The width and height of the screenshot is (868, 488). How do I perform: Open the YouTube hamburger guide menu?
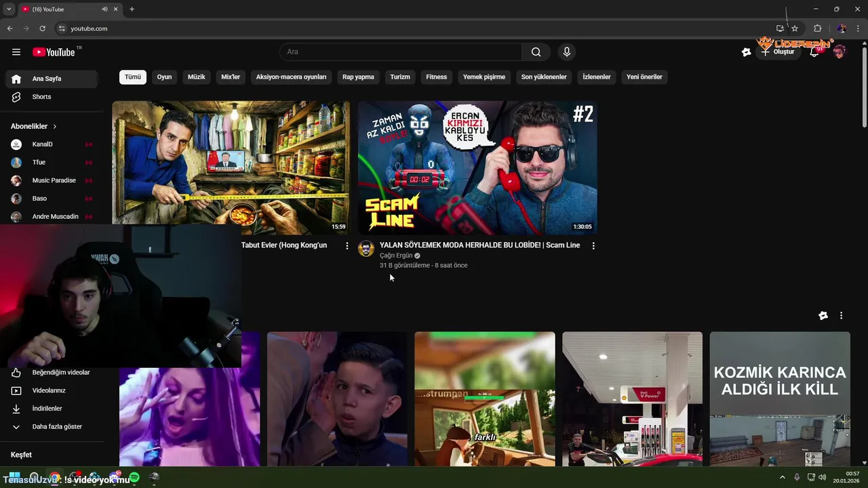(16, 52)
